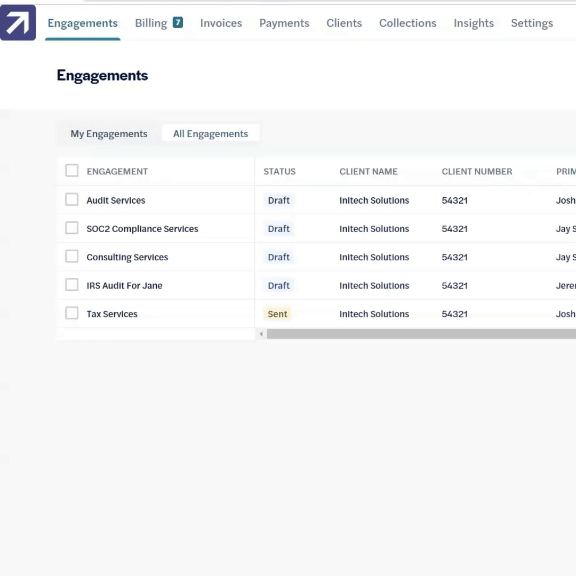
Task: Open the Consulting Services engagement
Action: click(127, 257)
